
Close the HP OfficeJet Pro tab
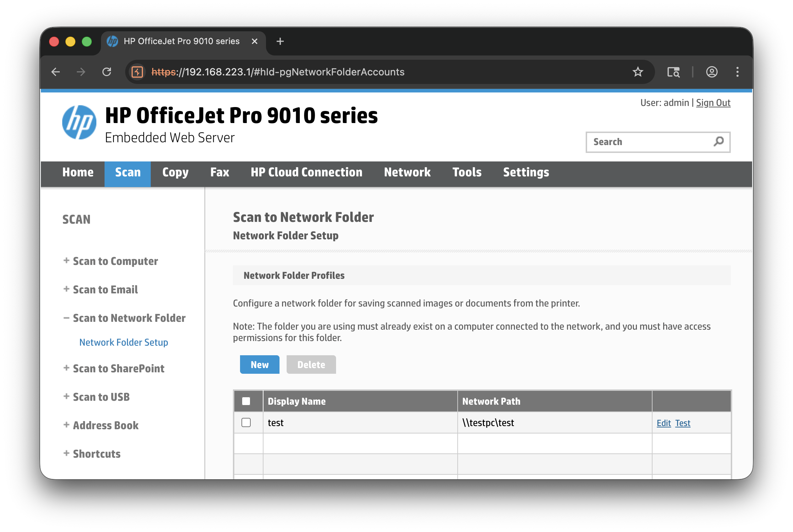pyautogui.click(x=255, y=41)
